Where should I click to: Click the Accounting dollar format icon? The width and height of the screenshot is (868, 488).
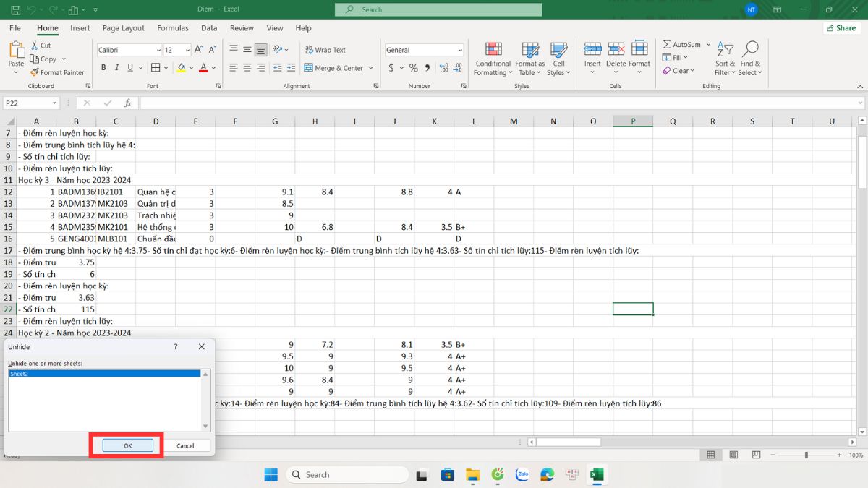pos(391,68)
